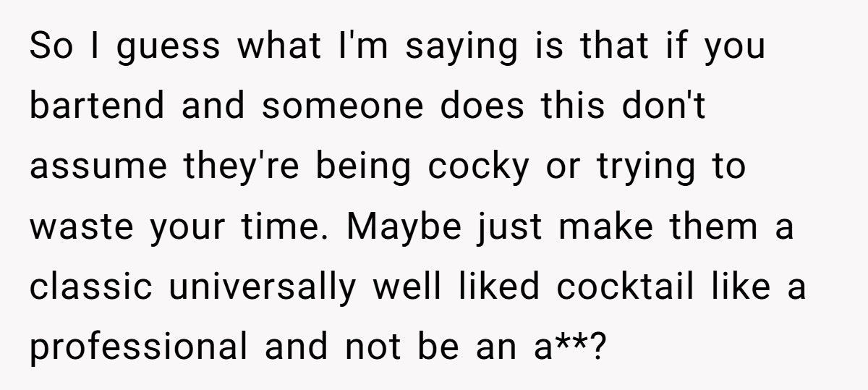
Task: Click the word "So" at text start
Action: (x=49, y=48)
